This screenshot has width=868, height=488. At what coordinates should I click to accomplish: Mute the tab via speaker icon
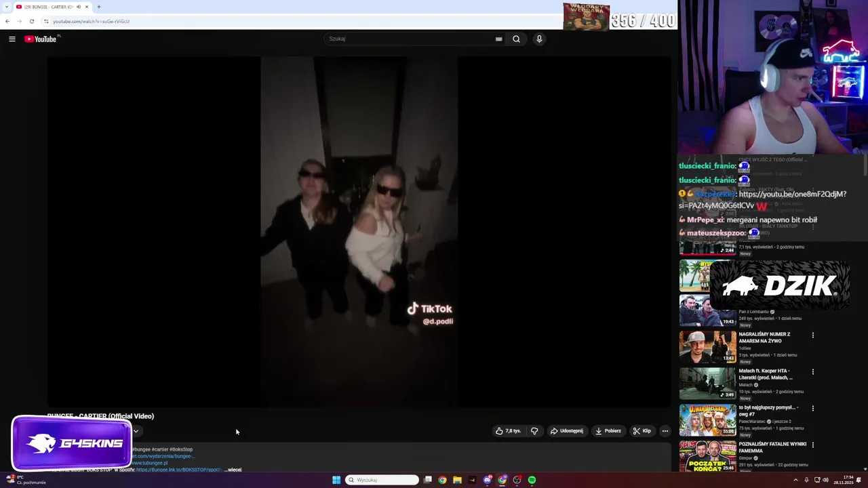coord(78,7)
